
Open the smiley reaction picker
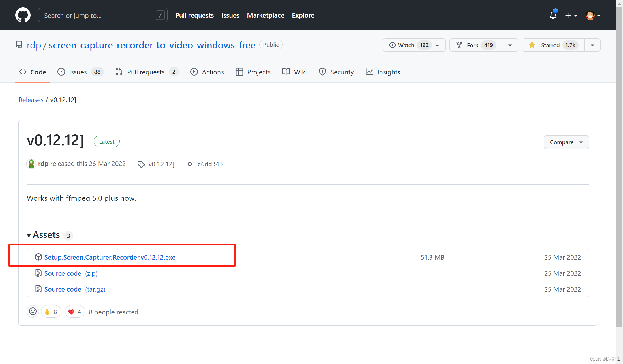click(x=33, y=311)
